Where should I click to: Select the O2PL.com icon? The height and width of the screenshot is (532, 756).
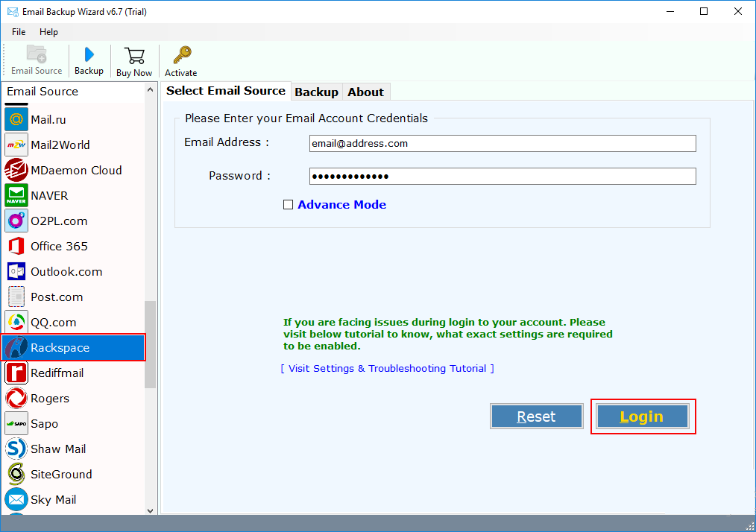coord(16,221)
